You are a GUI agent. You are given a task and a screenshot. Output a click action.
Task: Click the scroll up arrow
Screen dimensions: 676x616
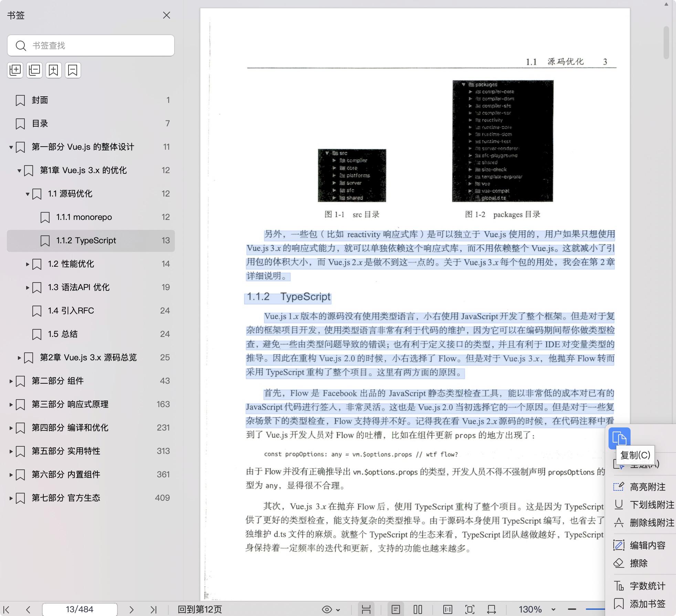coord(666,4)
